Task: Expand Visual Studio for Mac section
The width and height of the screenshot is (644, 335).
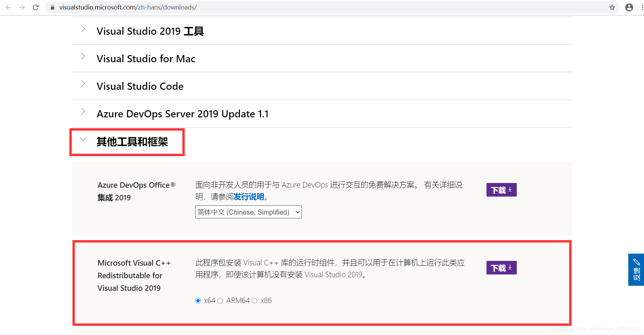Action: pos(322,58)
